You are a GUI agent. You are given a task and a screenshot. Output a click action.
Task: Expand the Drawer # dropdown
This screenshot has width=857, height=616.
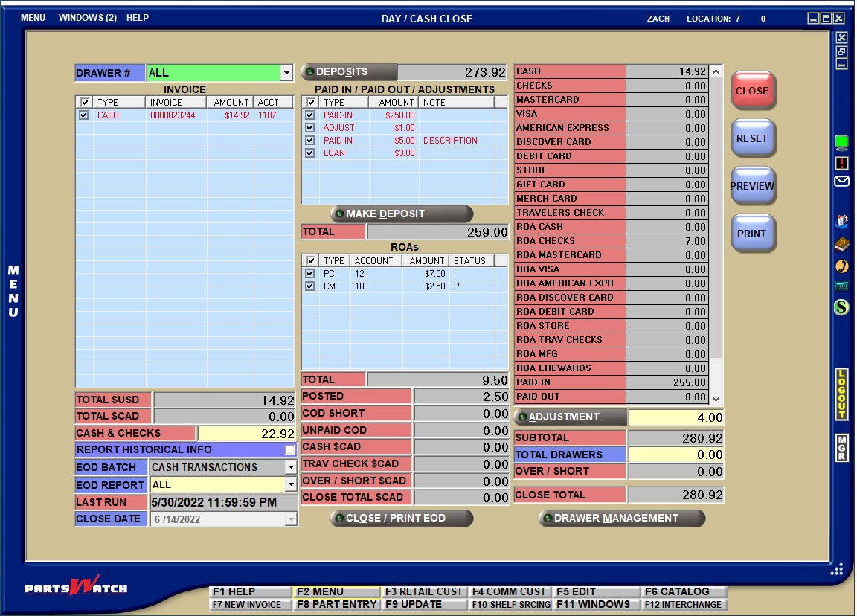click(x=286, y=73)
